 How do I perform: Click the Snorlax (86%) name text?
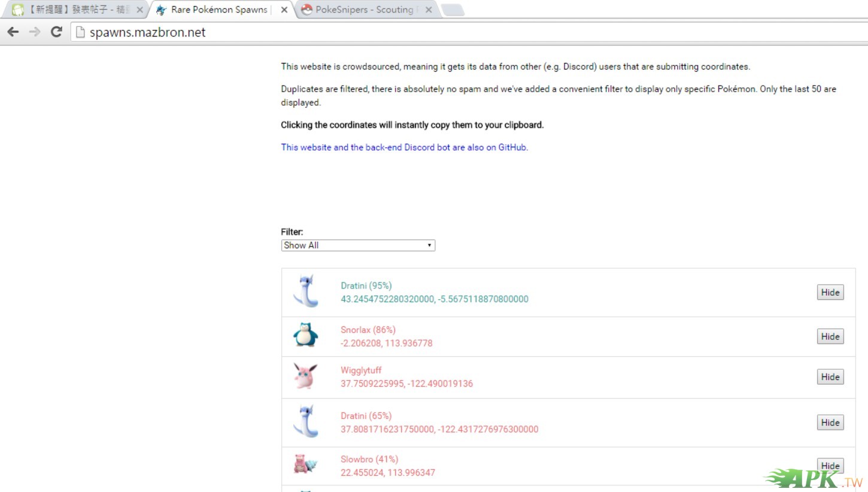pyautogui.click(x=368, y=330)
